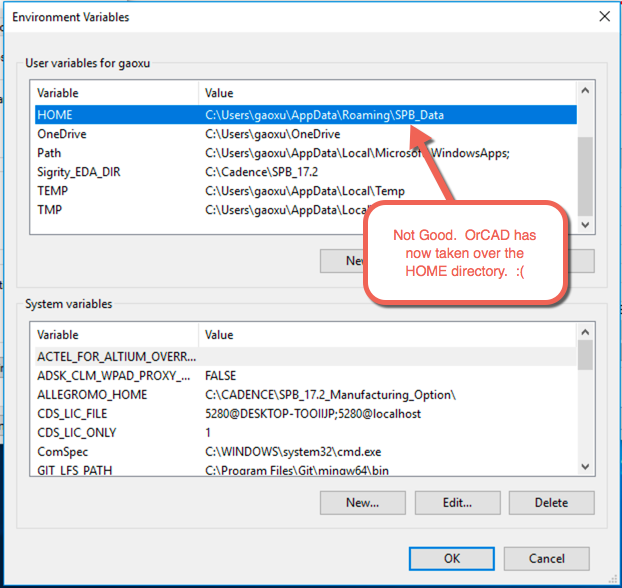Close the Environment Variables dialog
This screenshot has width=622, height=588.
pos(604,17)
